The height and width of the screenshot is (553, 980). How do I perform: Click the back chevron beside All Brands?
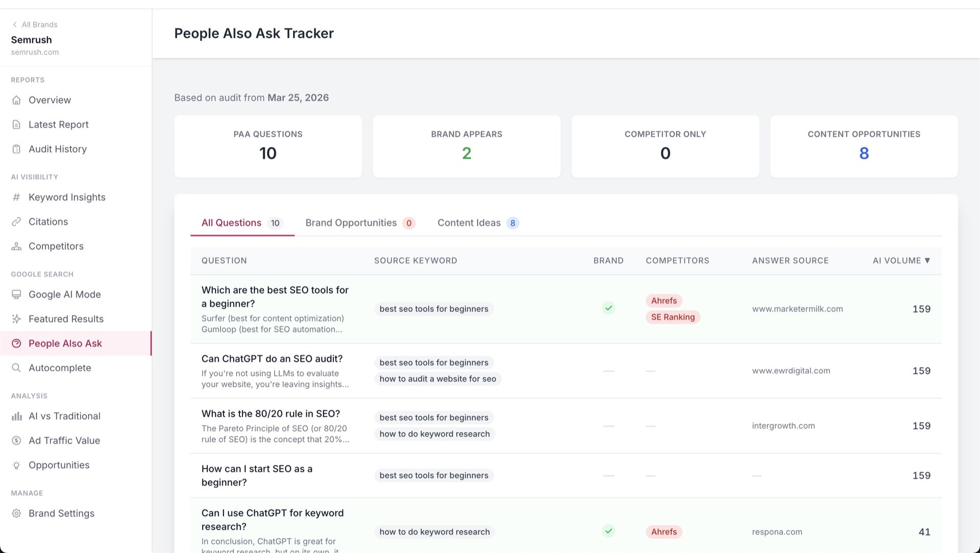(15, 24)
